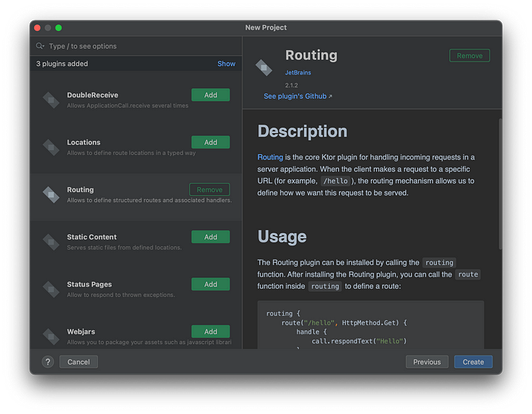Screen dimensions: 532x414
Task: Click the DoubleReceive plugin icon
Action: click(x=51, y=100)
